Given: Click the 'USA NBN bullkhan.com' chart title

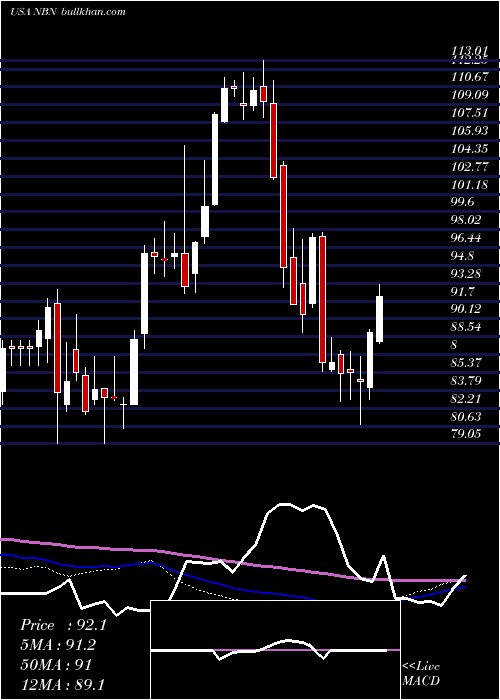Looking at the screenshot, I should [x=68, y=12].
